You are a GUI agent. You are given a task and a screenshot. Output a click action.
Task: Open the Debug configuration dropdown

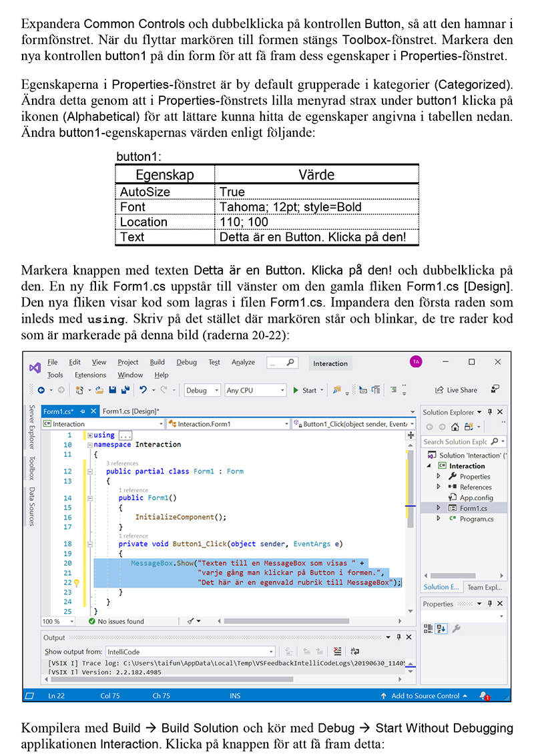202,390
